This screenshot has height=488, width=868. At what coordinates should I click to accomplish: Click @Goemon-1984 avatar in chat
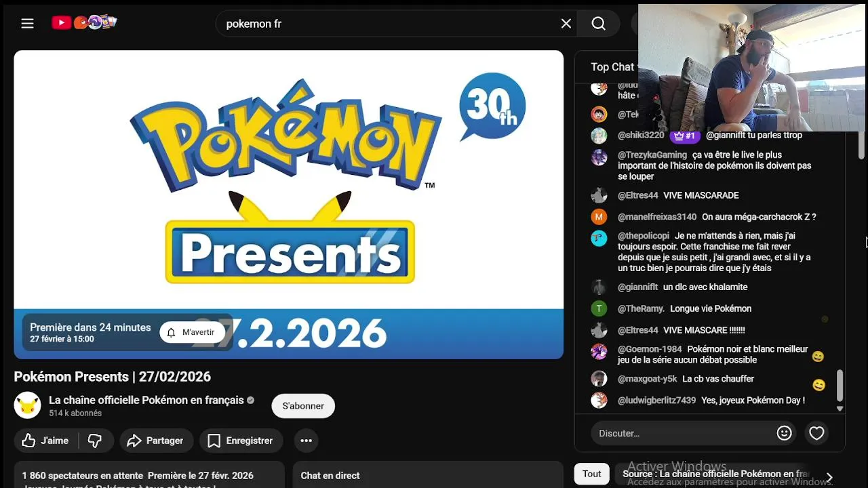[599, 351]
